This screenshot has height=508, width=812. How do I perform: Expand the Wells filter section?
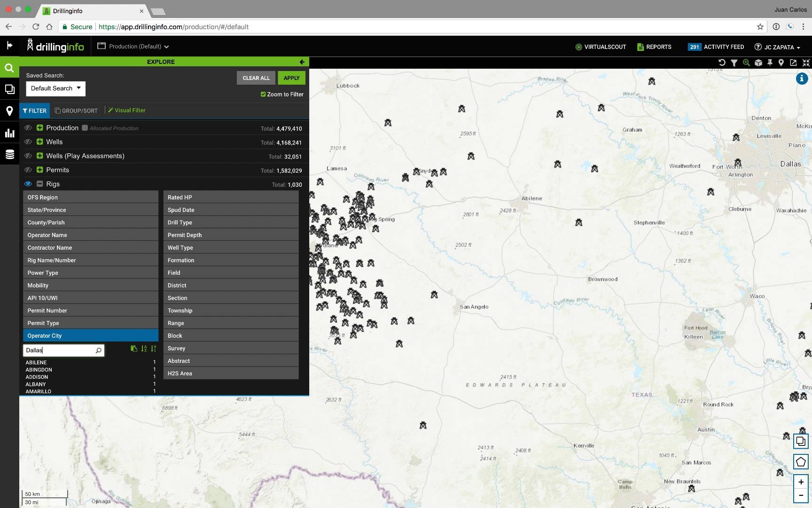click(x=40, y=142)
